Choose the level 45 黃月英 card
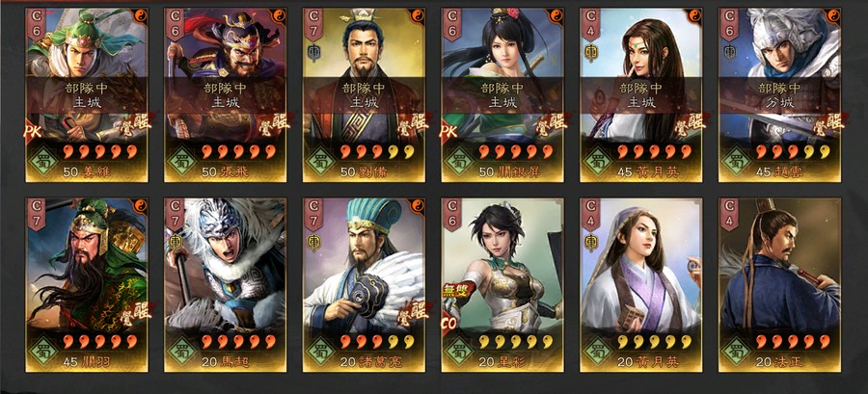The height and width of the screenshot is (394, 868). coord(641,95)
